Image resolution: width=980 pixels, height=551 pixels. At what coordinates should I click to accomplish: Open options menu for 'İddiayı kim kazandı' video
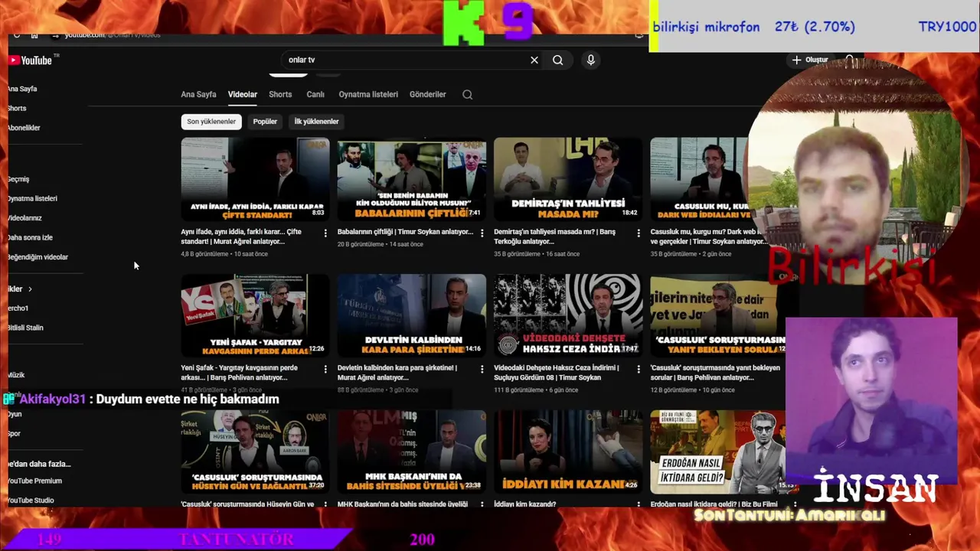click(639, 504)
